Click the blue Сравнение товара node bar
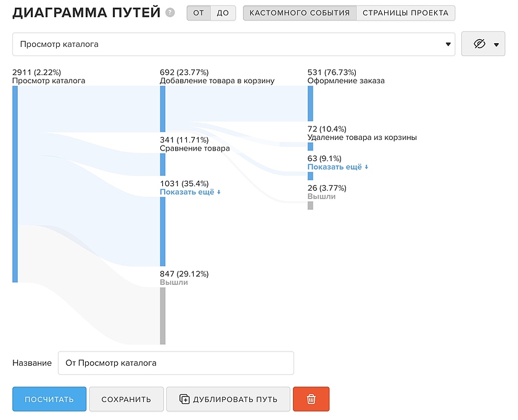The image size is (518, 420). [x=163, y=164]
